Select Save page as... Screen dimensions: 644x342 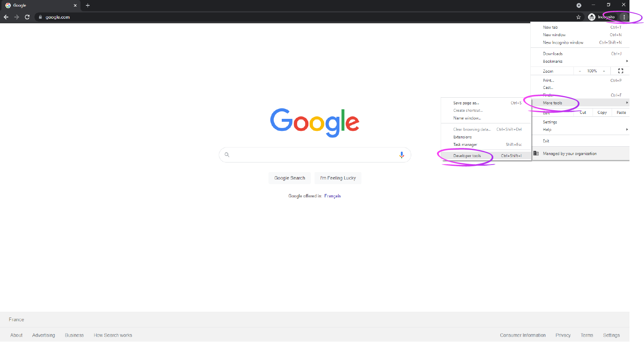(486, 103)
